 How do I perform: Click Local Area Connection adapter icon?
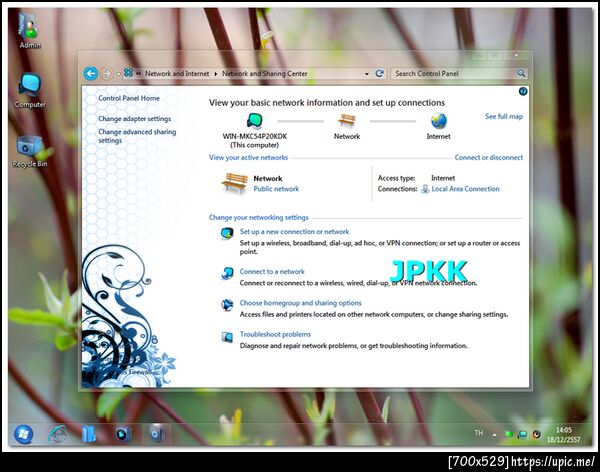[425, 189]
